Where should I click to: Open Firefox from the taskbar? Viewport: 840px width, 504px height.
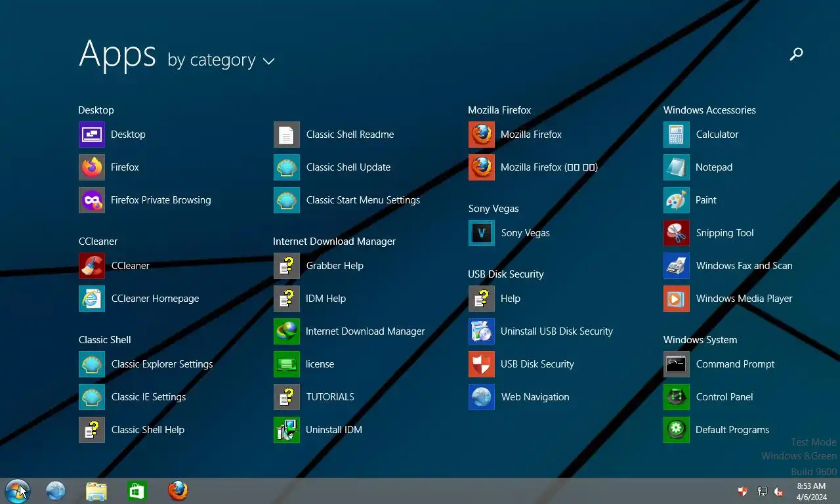177,491
